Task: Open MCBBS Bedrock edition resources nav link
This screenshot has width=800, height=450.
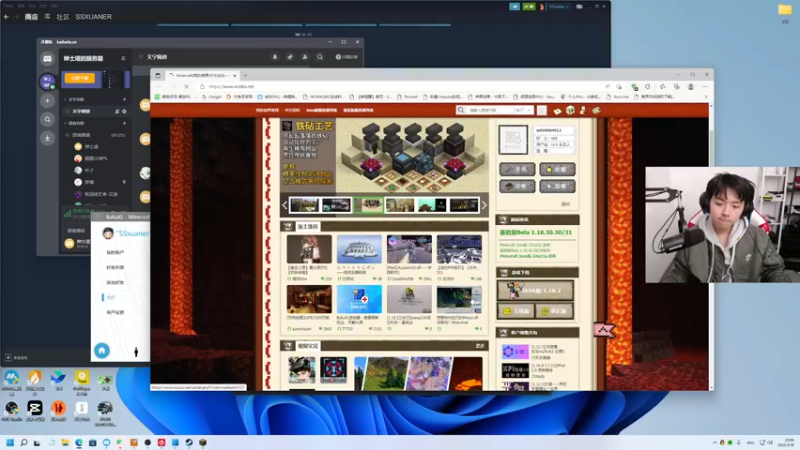Action: pyautogui.click(x=358, y=110)
